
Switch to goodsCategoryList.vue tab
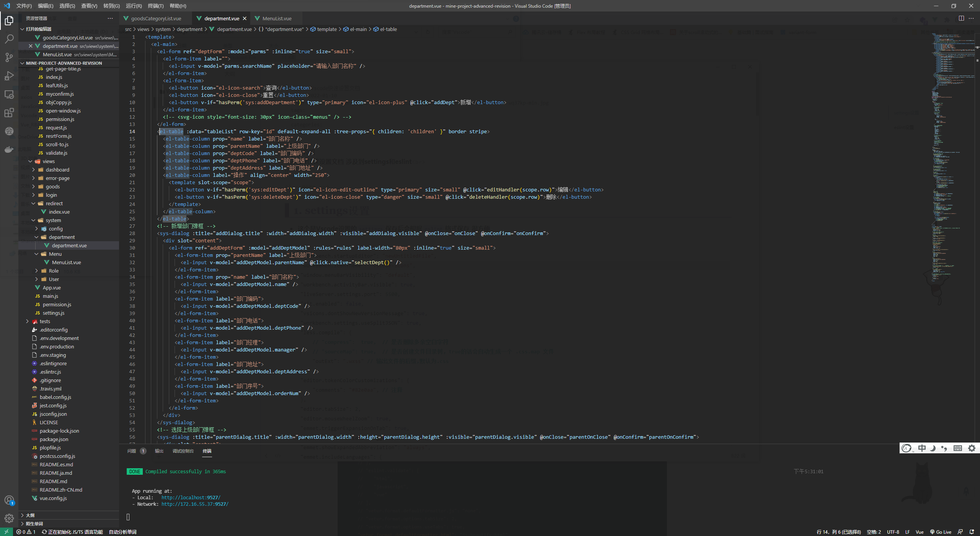click(x=156, y=18)
